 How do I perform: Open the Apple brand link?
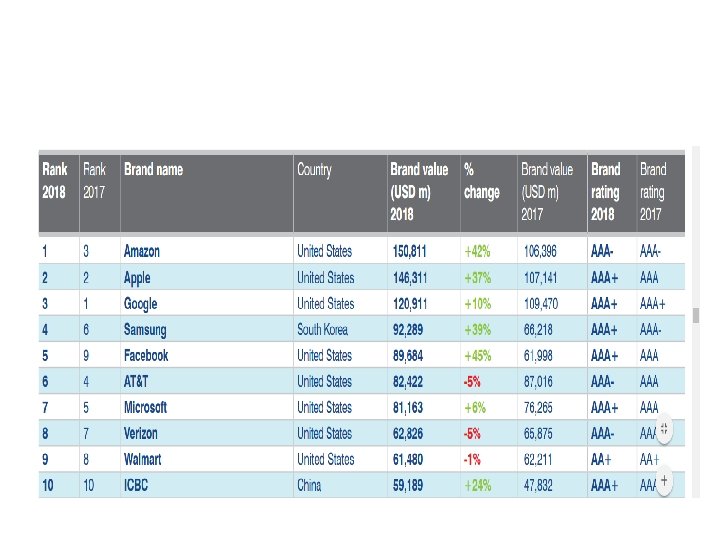click(137, 278)
